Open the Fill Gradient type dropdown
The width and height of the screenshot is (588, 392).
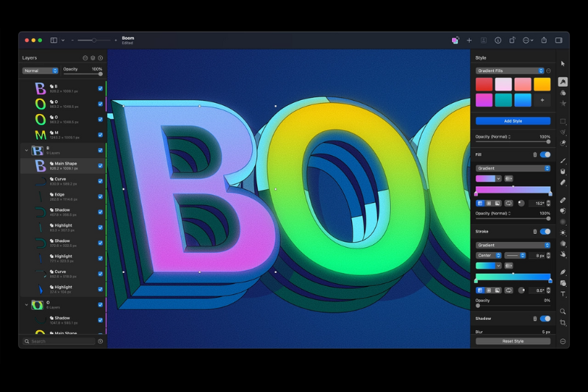click(512, 168)
